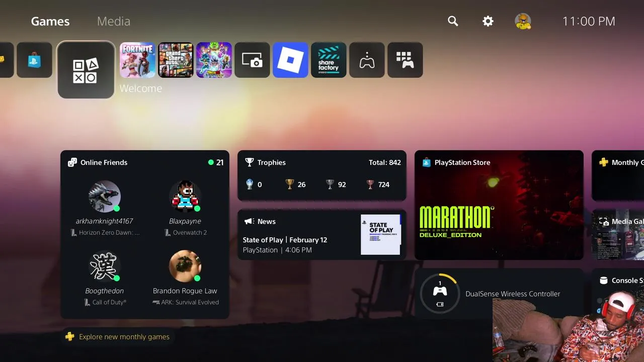The height and width of the screenshot is (362, 644).
Task: Click the PlayStation | 4:06 PM text
Action: pyautogui.click(x=277, y=250)
